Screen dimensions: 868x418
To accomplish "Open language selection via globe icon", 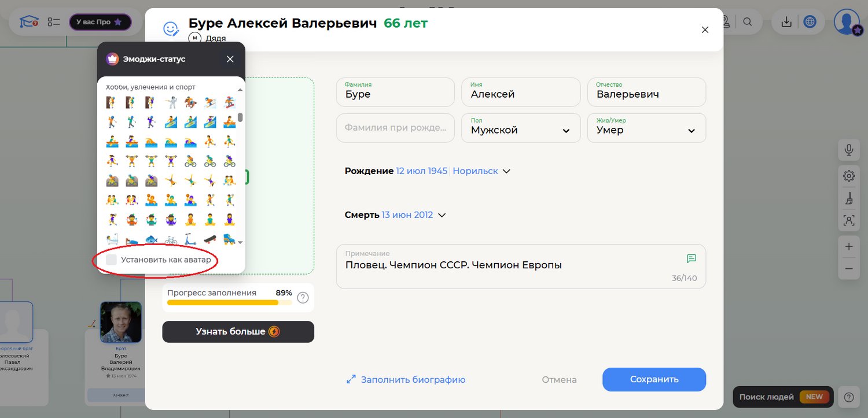I will 810,22.
